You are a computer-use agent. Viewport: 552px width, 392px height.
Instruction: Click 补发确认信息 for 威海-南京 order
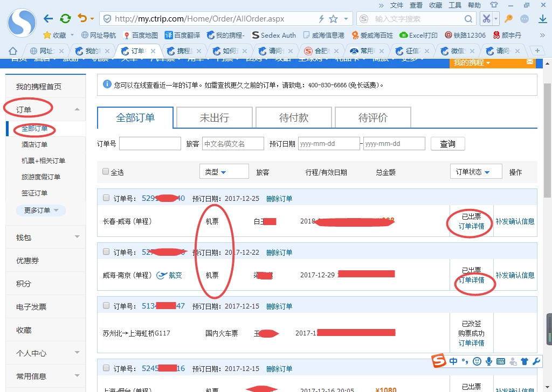tap(515, 275)
